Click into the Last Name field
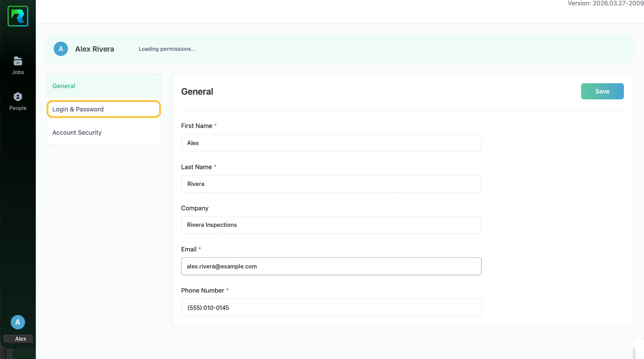The width and height of the screenshot is (644, 359). click(x=331, y=184)
